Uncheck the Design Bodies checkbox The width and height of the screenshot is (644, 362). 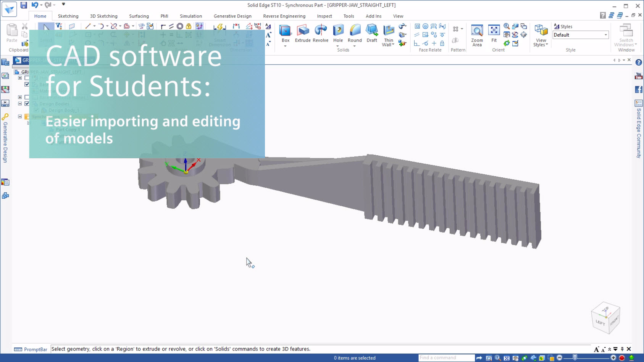(27, 103)
